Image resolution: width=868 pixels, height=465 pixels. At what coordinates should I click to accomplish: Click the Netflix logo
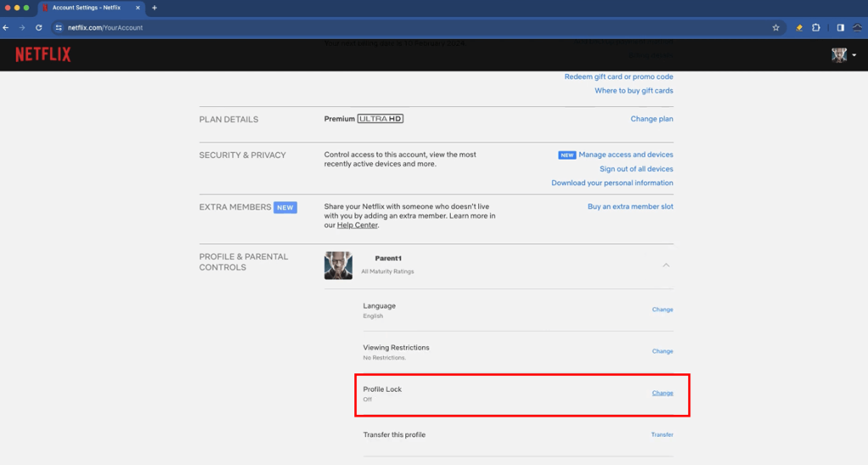pos(43,54)
